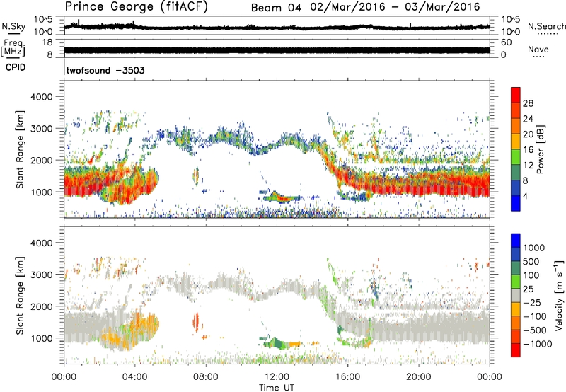Click the '500' label on the Velocity colorbar
Image resolution: width=566 pixels, height=392 pixels.
tap(531, 262)
